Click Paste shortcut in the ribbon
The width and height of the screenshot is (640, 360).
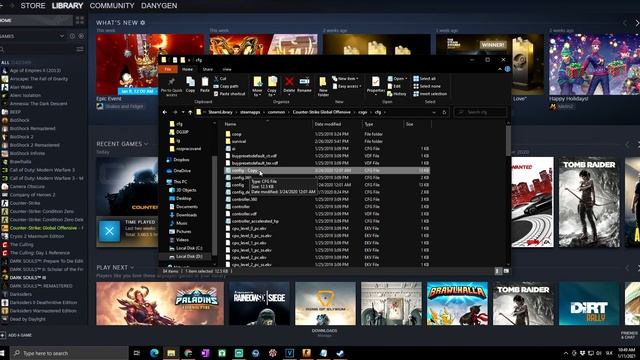(x=229, y=94)
